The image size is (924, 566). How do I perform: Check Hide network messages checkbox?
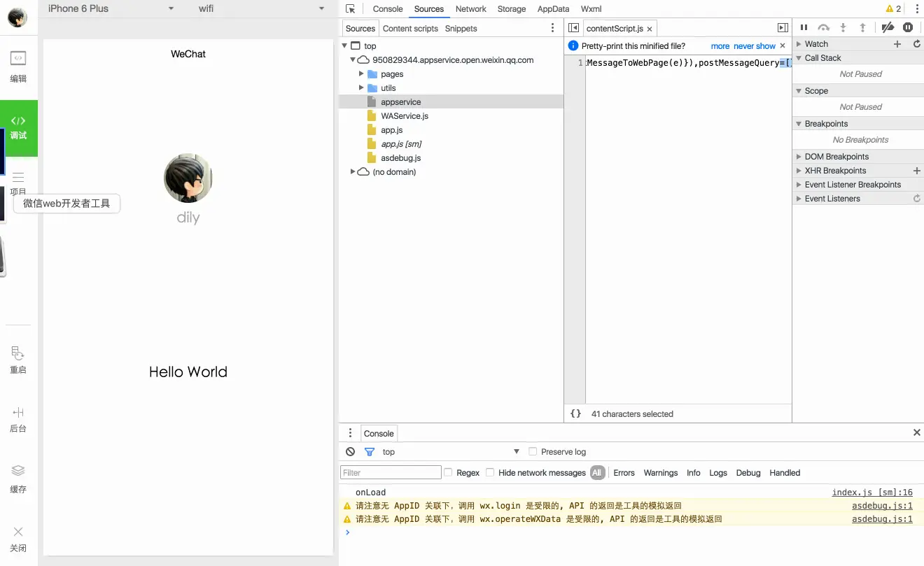[x=490, y=472]
